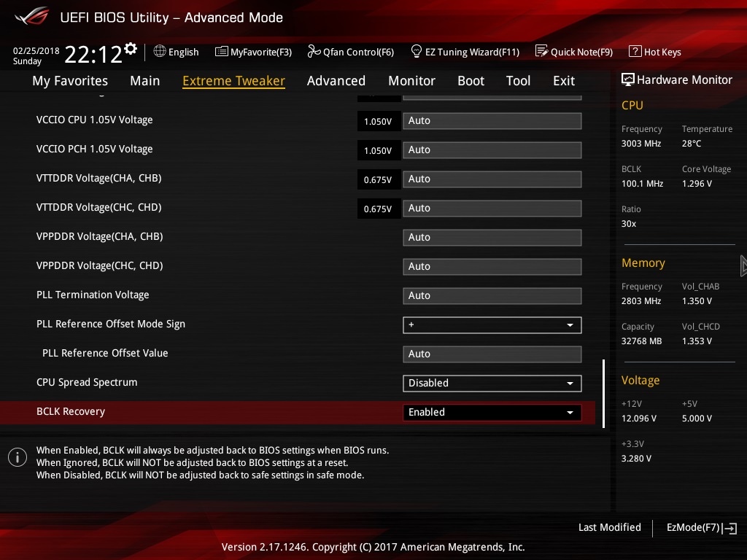
Task: Open CPU Spread Spectrum dropdown
Action: point(492,384)
